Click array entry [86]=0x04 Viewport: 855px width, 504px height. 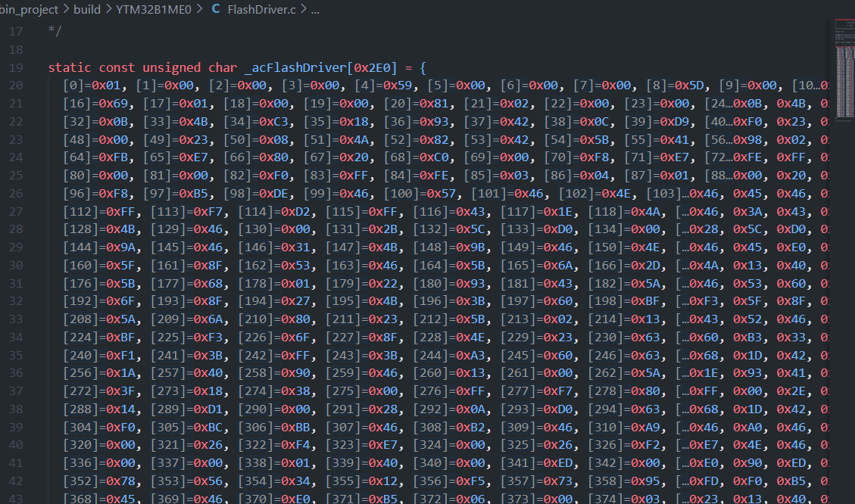click(x=576, y=176)
